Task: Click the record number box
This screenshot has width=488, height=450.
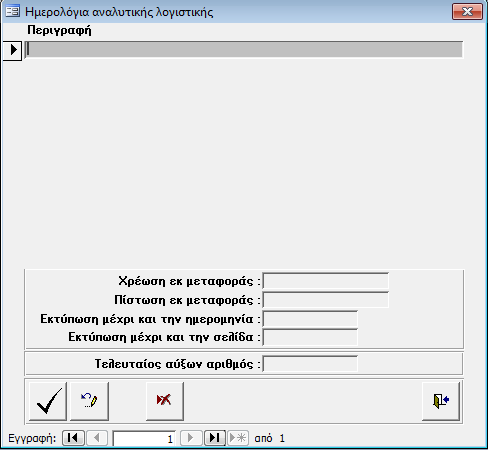Action: point(144,438)
